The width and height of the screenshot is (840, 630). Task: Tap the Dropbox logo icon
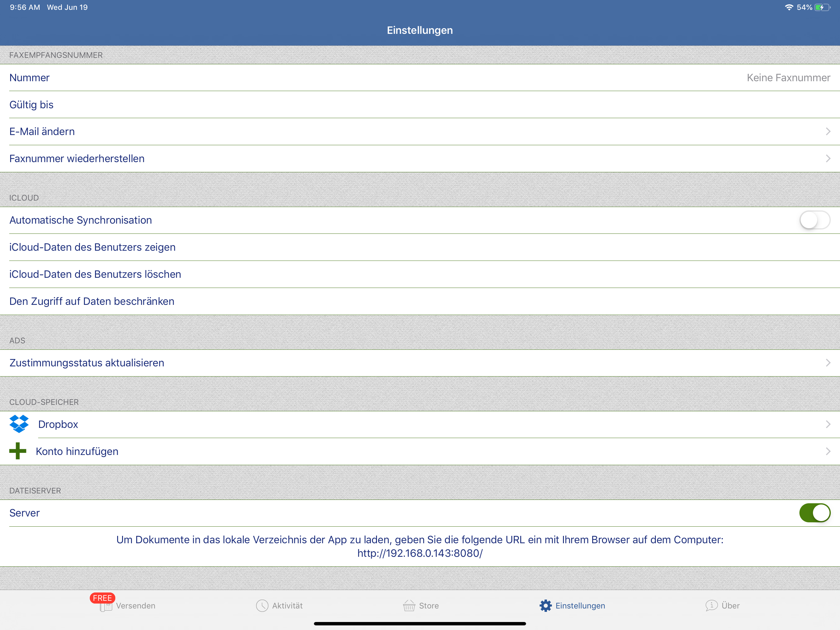coord(19,424)
